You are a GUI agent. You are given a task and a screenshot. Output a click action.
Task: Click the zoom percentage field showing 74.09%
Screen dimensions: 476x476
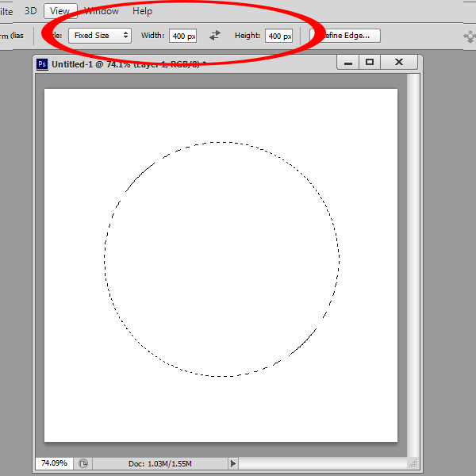pyautogui.click(x=55, y=463)
